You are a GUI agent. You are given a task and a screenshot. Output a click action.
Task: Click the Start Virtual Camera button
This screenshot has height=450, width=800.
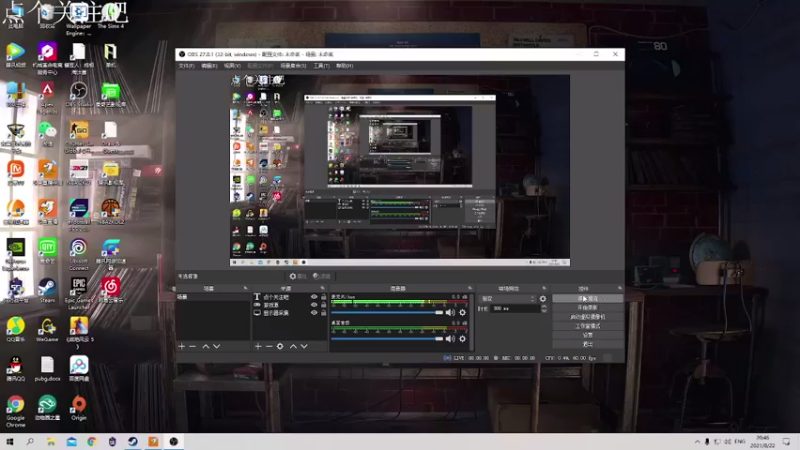[587, 317]
